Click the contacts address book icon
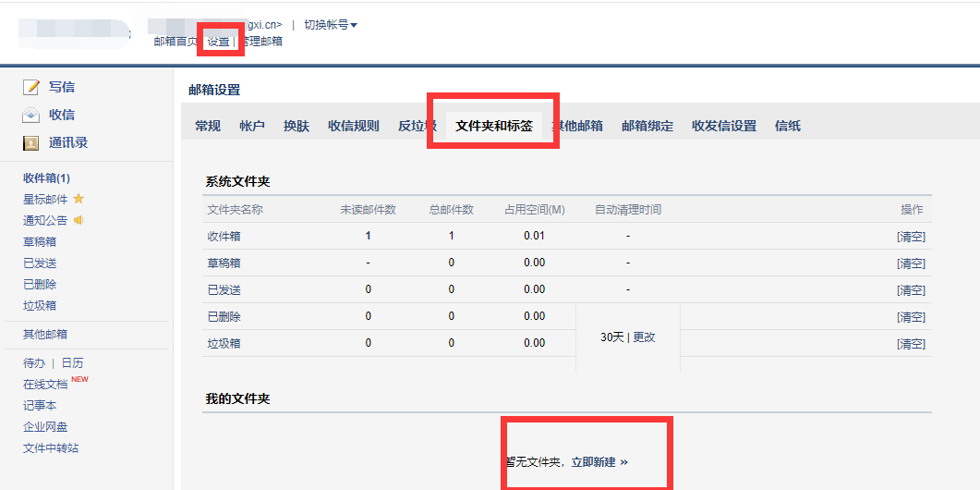980x490 pixels. point(31,143)
